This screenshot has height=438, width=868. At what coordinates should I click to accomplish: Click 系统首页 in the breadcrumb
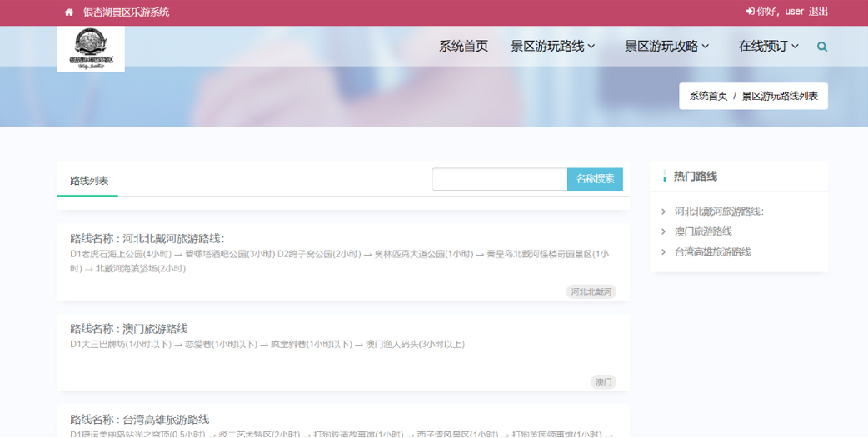(x=708, y=97)
